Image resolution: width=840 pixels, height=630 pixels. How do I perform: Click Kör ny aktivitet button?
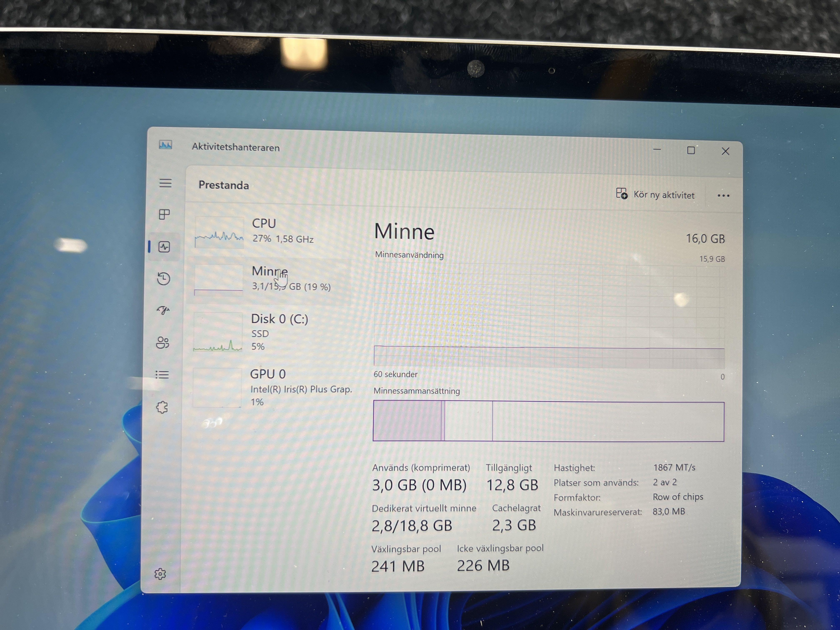tap(655, 195)
